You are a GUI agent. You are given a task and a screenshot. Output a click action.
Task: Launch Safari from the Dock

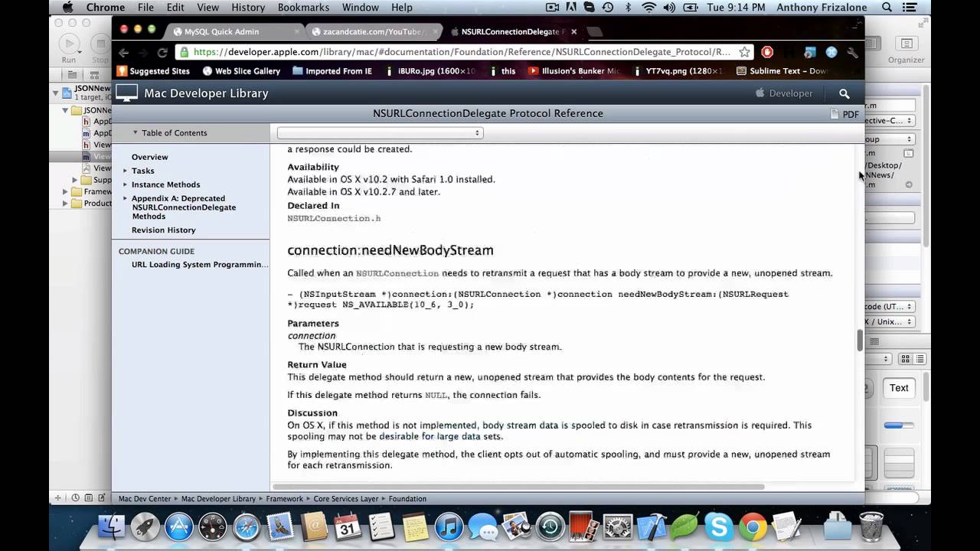point(247,527)
